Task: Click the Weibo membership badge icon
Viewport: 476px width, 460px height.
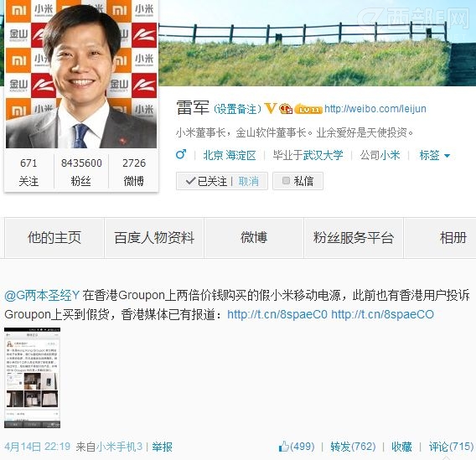Action: coord(286,108)
